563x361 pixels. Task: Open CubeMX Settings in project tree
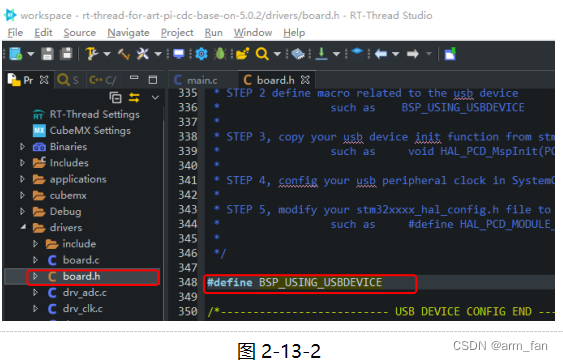click(x=90, y=130)
